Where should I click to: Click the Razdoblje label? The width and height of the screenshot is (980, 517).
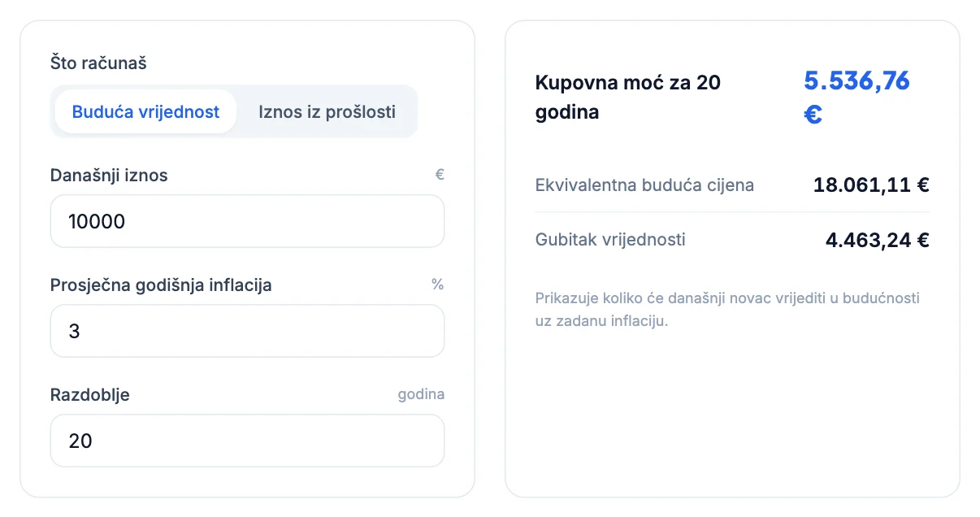pyautogui.click(x=90, y=395)
